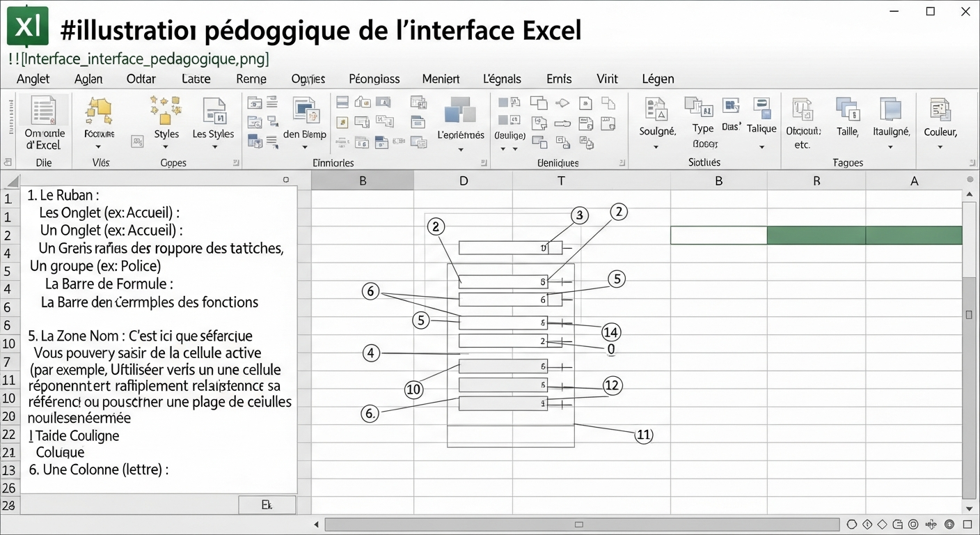Click the page icon above "Les Styles"
The height and width of the screenshot is (535, 980).
click(214, 111)
